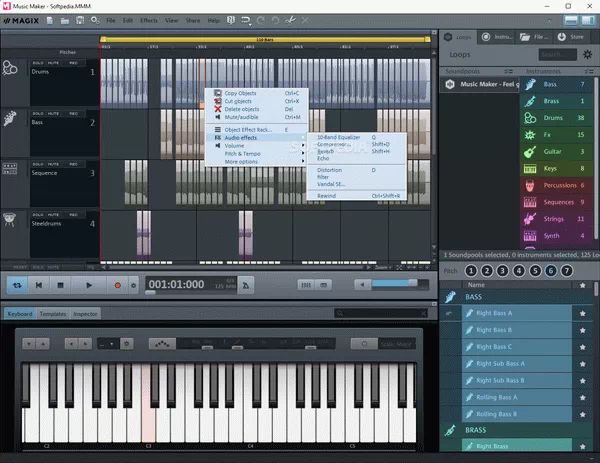Select the Drums instrument category in the loops list
The height and width of the screenshot is (463, 600).
556,118
